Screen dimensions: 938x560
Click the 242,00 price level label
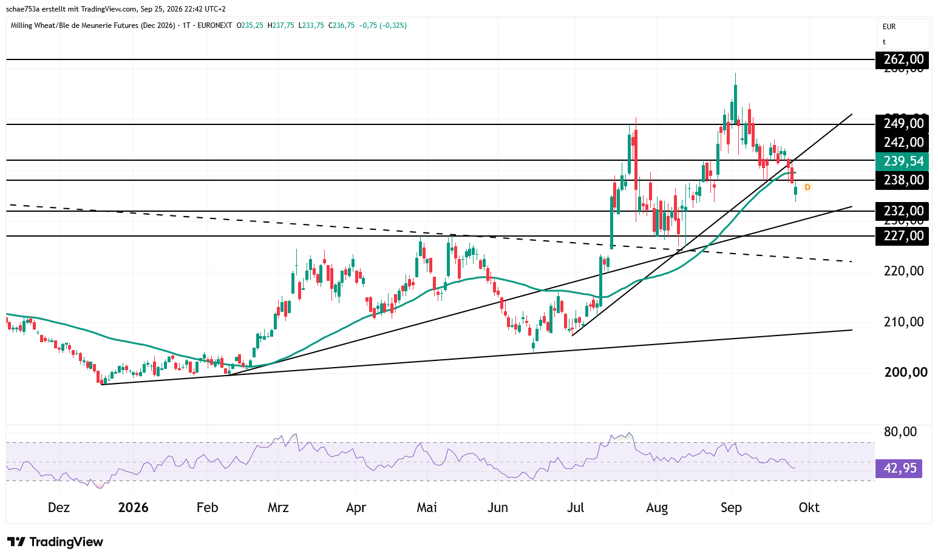pos(902,143)
